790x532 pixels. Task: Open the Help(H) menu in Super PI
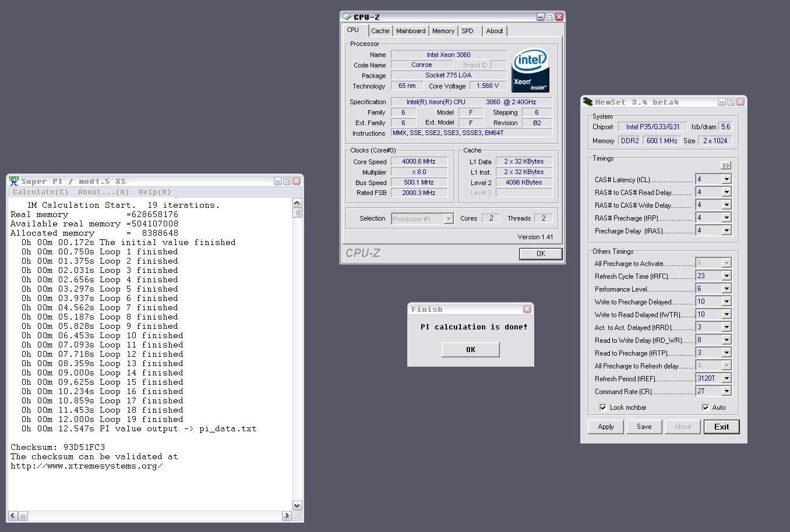(155, 191)
